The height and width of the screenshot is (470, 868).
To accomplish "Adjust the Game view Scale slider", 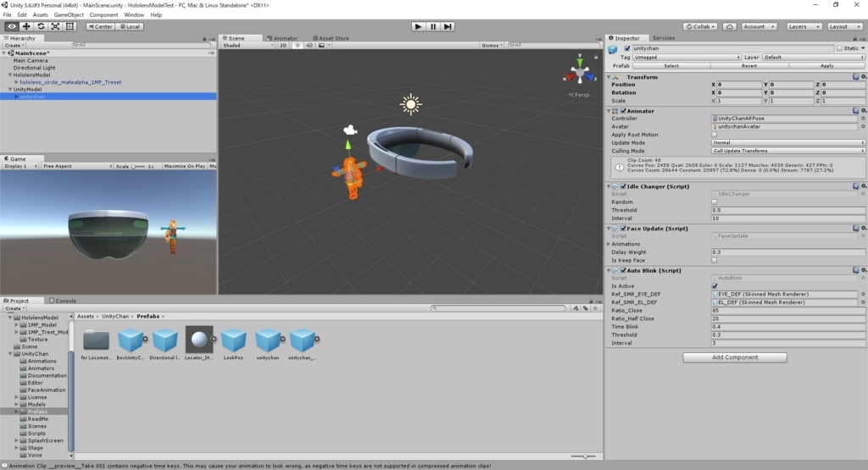I will point(138,167).
